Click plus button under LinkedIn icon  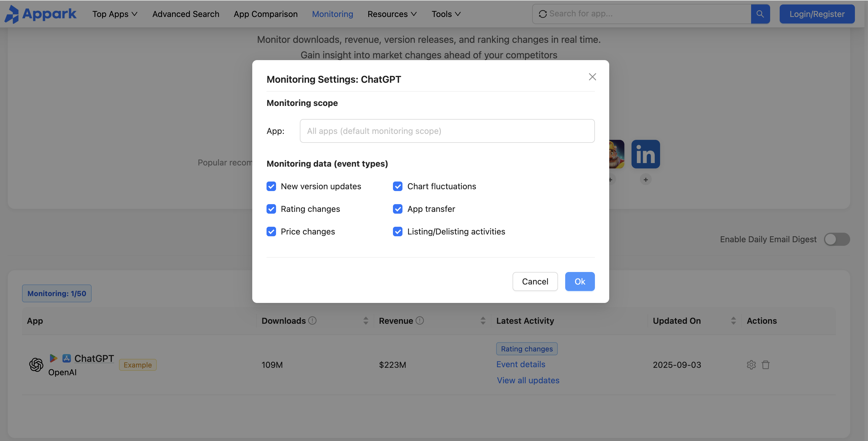tap(645, 180)
